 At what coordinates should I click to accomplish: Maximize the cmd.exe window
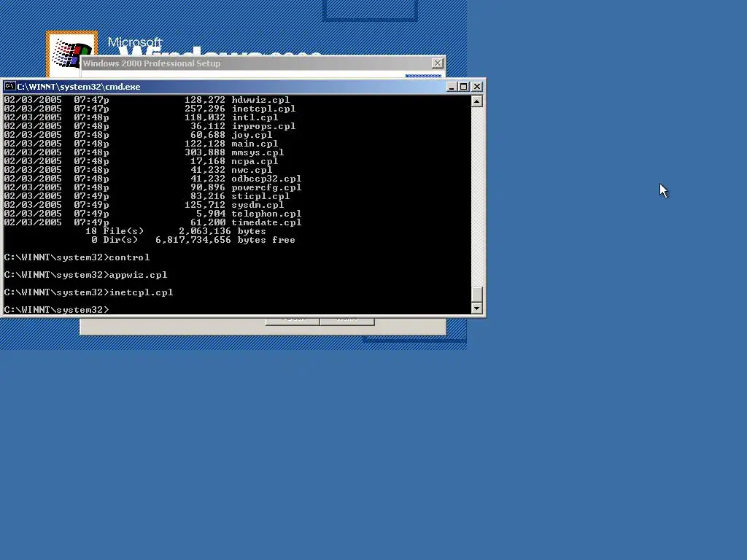click(x=463, y=87)
